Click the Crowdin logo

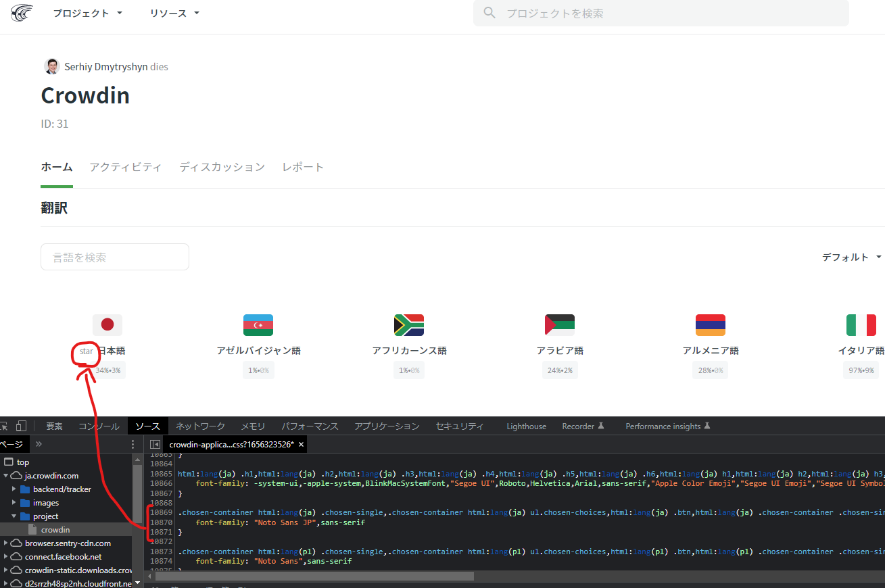(22, 13)
